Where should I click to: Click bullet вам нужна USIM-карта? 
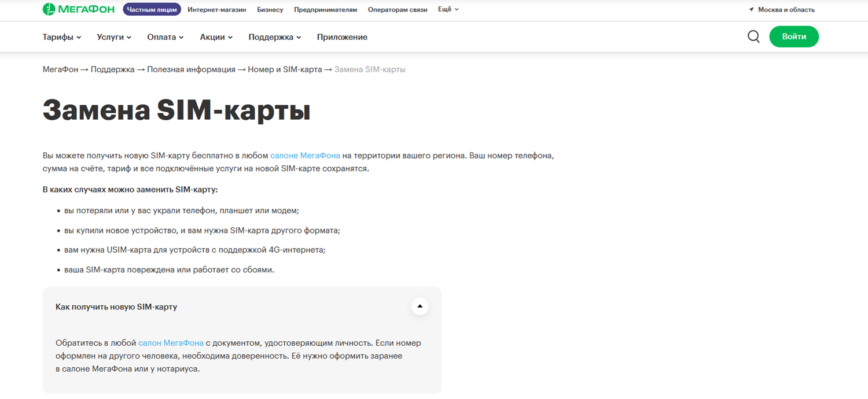coord(195,250)
